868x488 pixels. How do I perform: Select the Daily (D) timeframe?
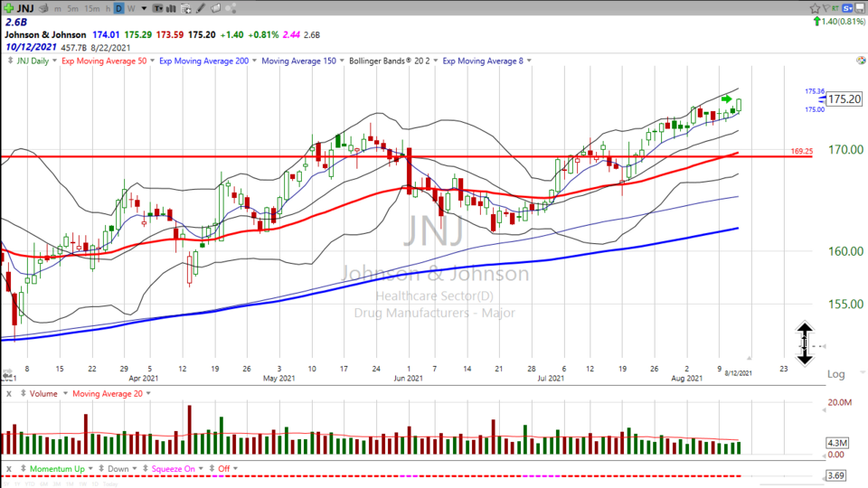click(119, 8)
